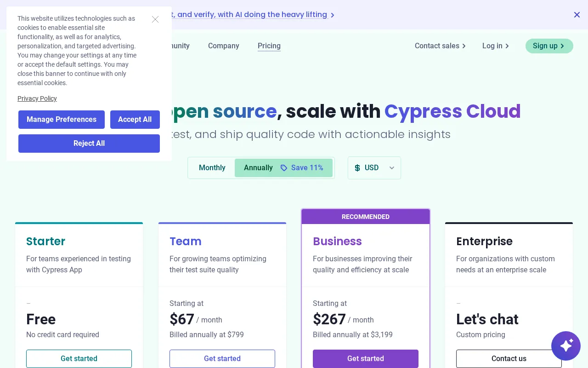Click the Starter plan heading
This screenshot has width=588, height=368.
point(45,241)
